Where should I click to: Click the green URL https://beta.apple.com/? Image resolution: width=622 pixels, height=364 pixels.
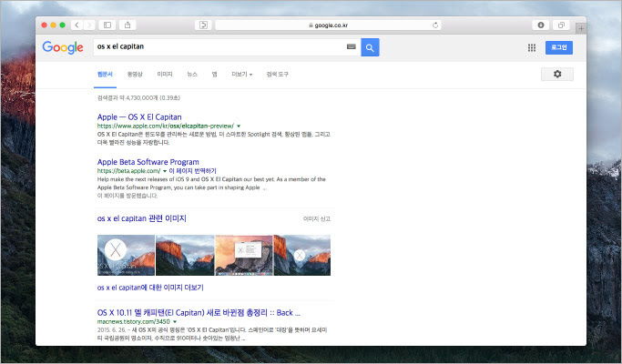click(x=128, y=171)
